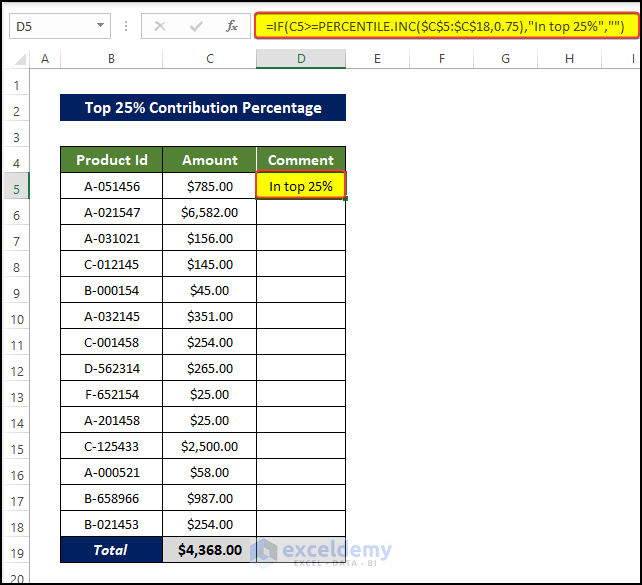Select cell A-021547
This screenshot has width=642, height=585.
tap(111, 212)
